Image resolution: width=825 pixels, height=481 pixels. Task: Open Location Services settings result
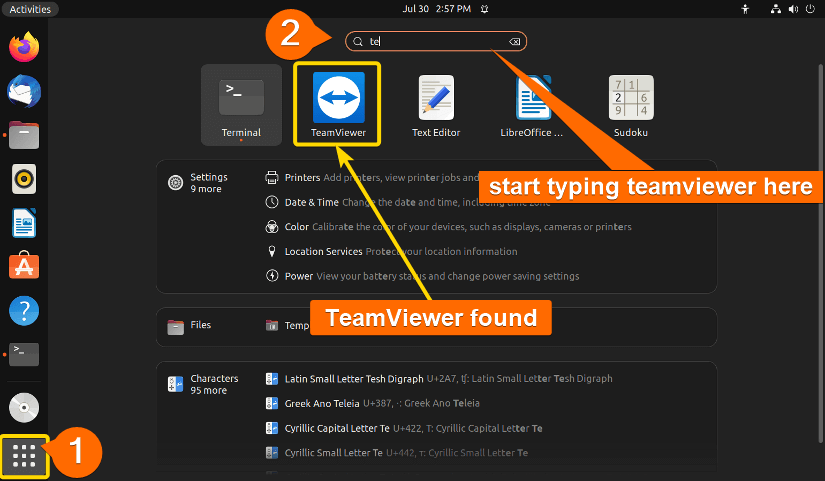tap(391, 252)
